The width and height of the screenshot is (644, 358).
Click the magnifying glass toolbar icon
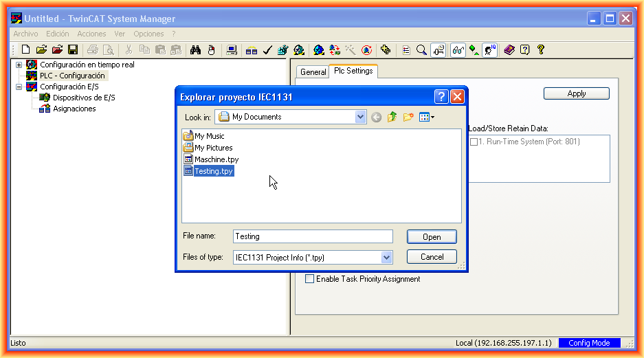point(421,49)
